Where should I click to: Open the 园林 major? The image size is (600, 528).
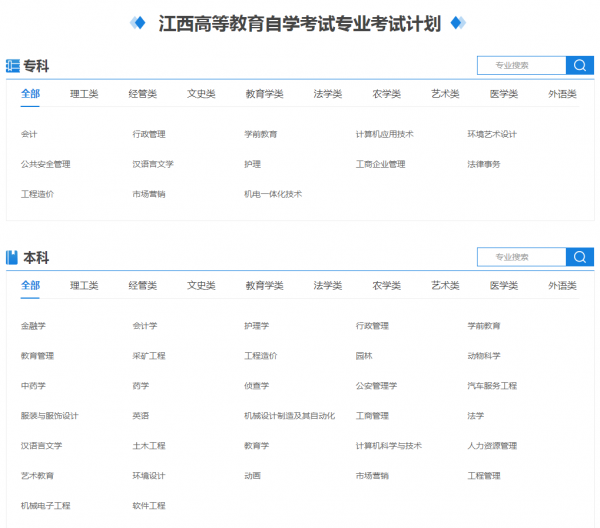tap(364, 356)
